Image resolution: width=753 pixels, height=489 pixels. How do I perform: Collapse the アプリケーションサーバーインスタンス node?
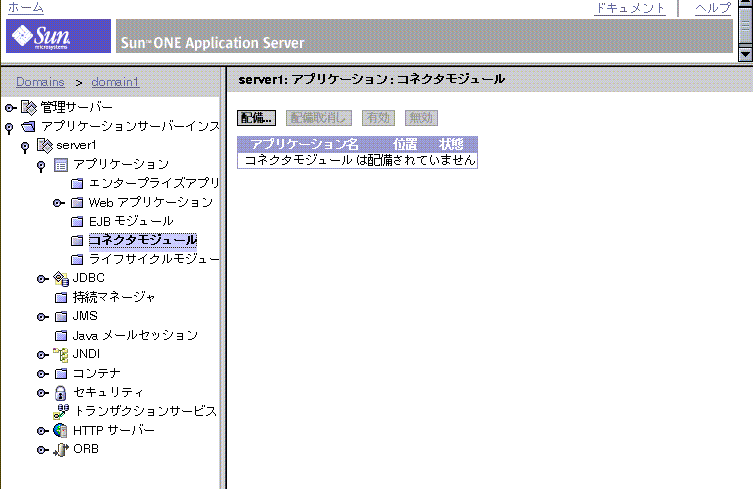coord(9,128)
